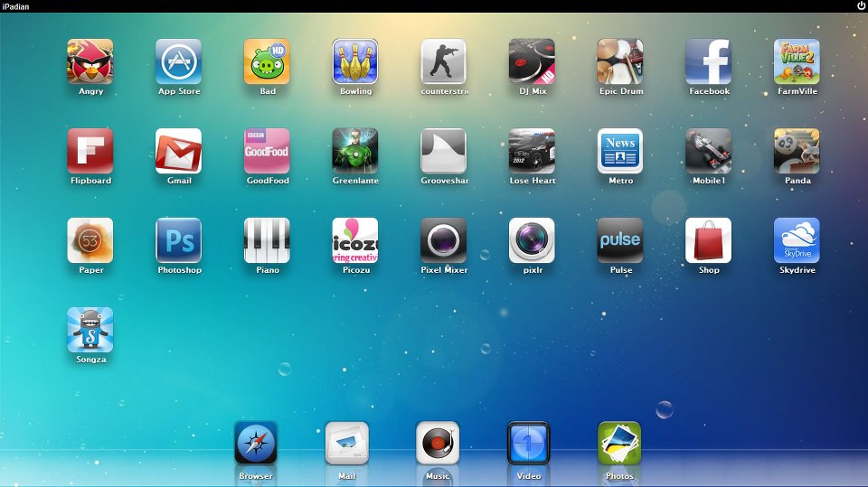This screenshot has height=487, width=868.
Task: Open the Photos icon in dock
Action: pyautogui.click(x=619, y=443)
